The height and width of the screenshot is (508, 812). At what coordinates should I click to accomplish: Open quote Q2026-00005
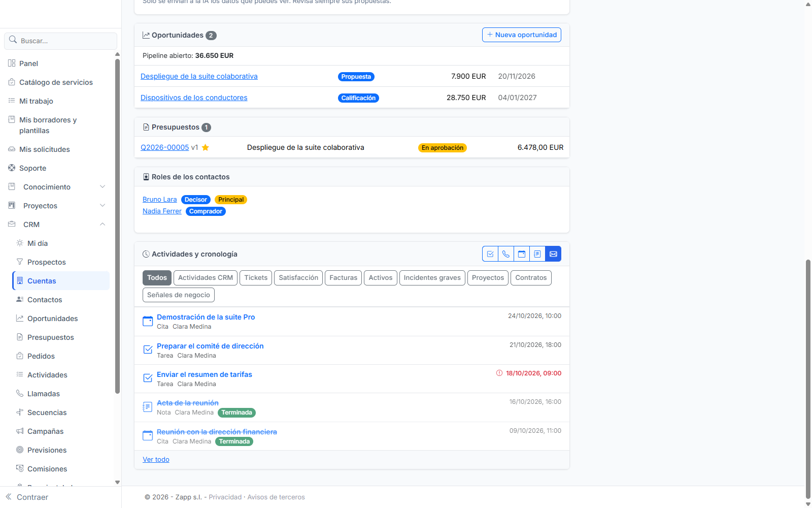164,147
